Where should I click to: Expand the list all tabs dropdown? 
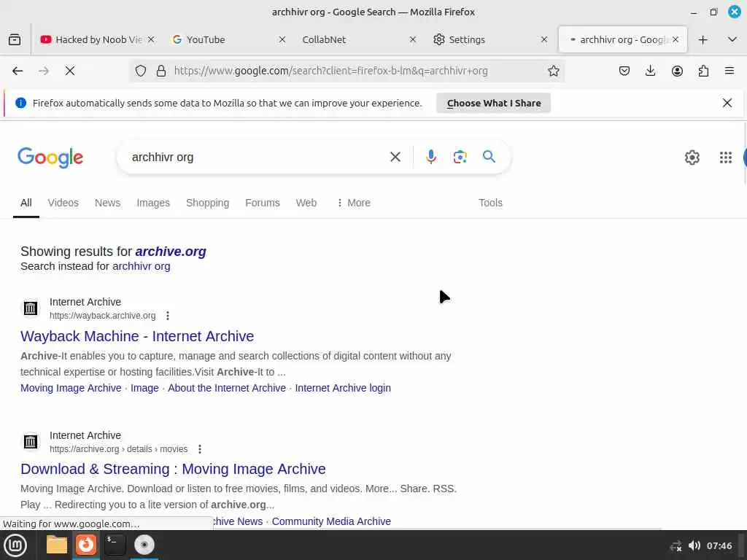[732, 39]
